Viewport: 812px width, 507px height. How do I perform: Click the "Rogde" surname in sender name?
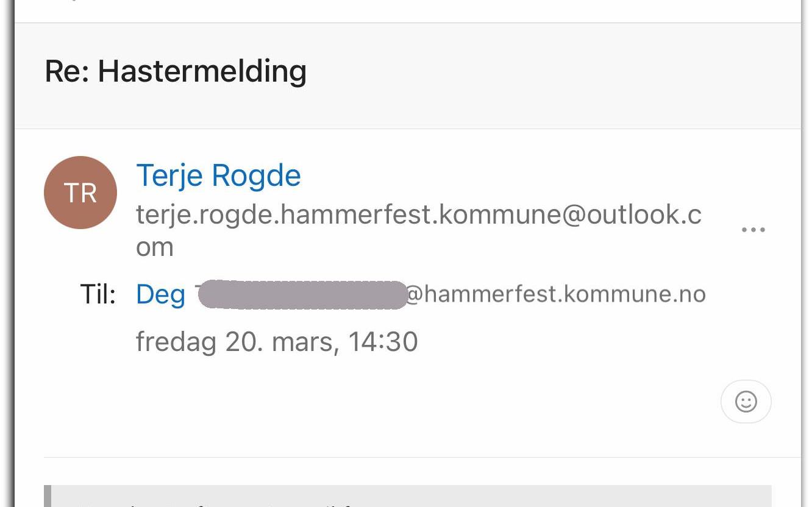point(256,176)
